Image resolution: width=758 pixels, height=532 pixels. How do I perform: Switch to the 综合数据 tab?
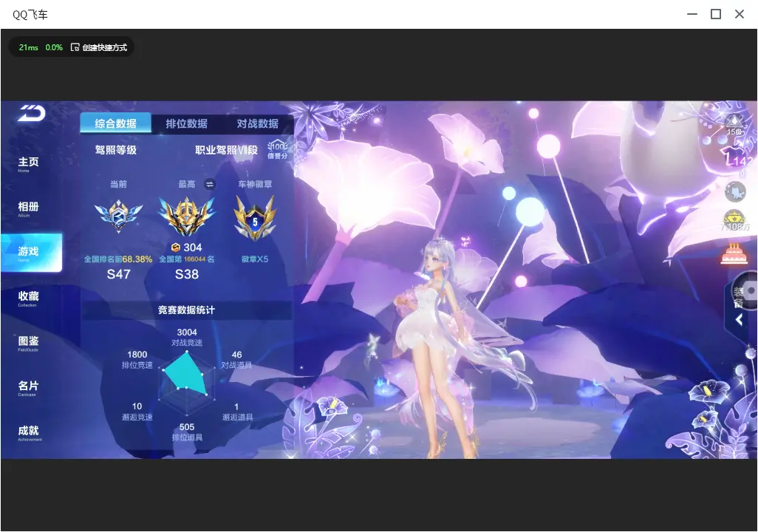[x=115, y=123]
